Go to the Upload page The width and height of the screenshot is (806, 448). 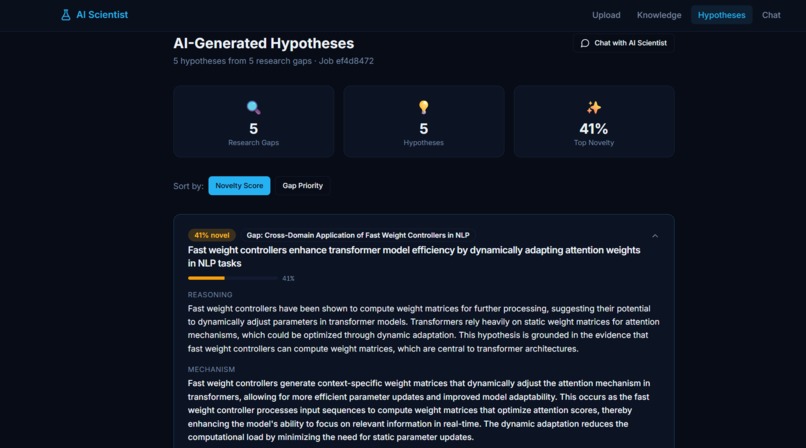606,15
